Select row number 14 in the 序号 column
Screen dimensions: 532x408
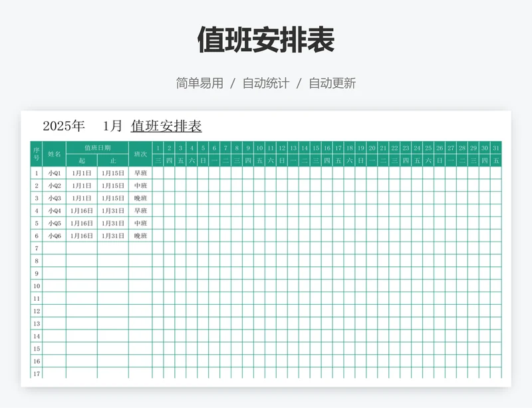pyautogui.click(x=37, y=336)
